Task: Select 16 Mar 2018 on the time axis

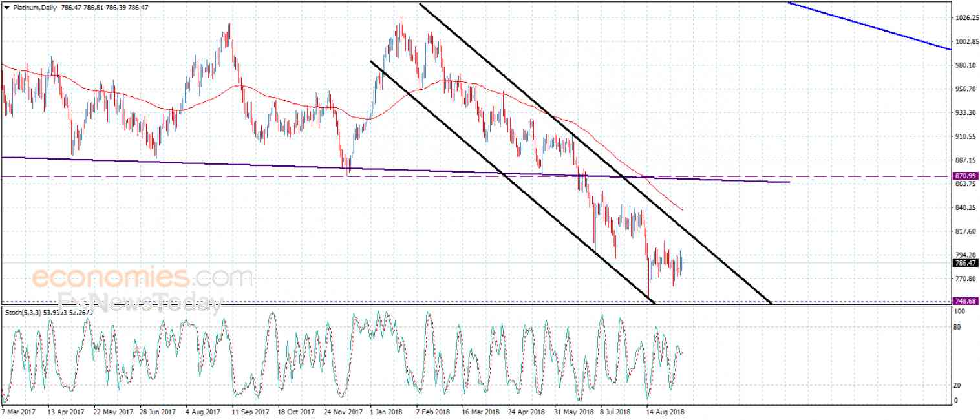Action: click(481, 411)
